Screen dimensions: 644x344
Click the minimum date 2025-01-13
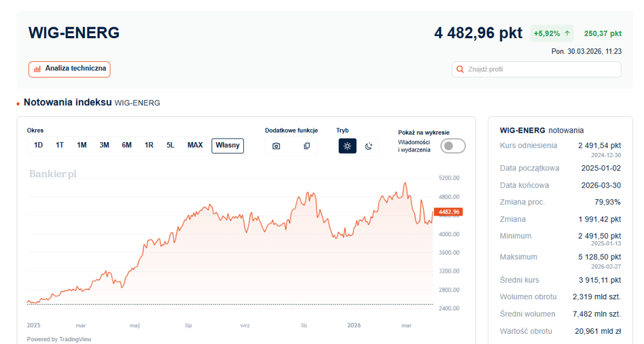pos(606,243)
